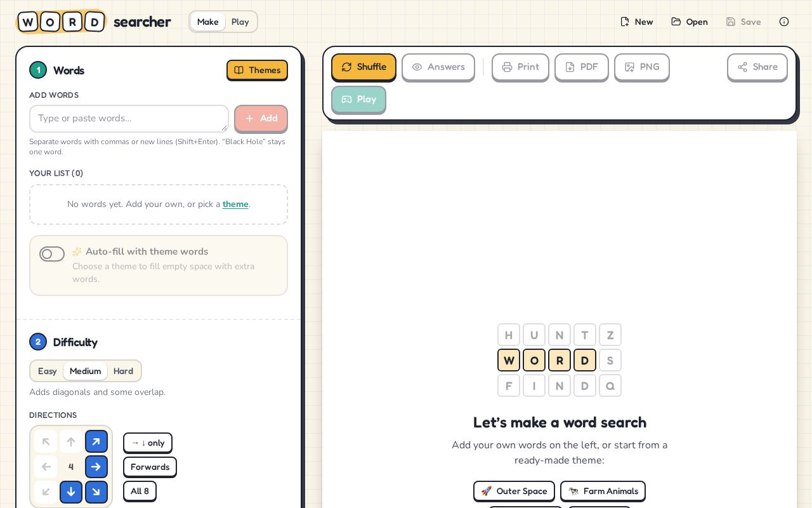This screenshot has width=812, height=508.
Task: Toggle the down-right diagonal direction arrow
Action: (96, 492)
